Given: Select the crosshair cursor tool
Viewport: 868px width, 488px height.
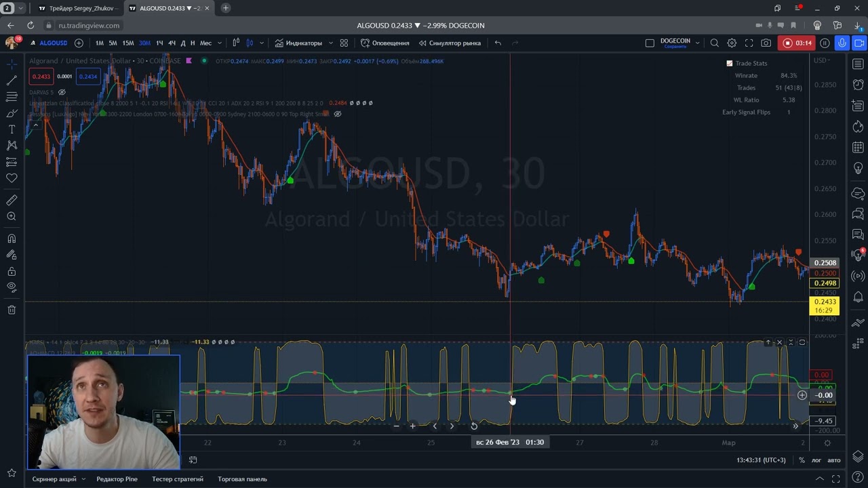Looking at the screenshot, I should click(x=12, y=64).
